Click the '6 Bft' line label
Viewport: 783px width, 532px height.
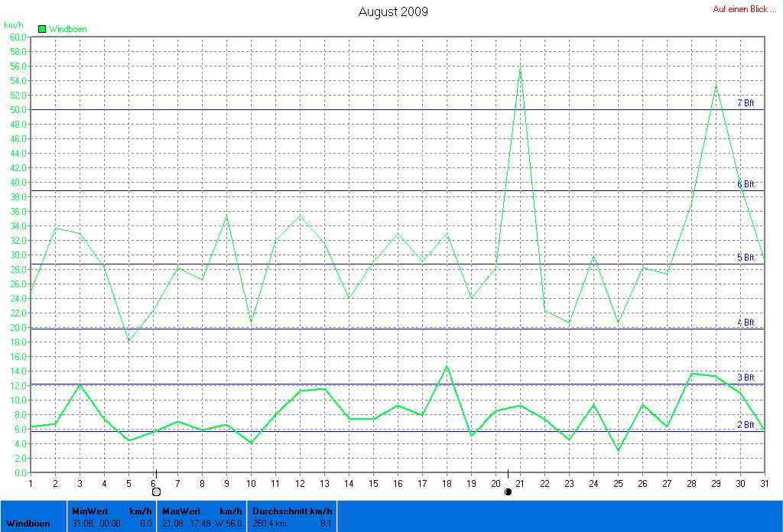pos(746,184)
